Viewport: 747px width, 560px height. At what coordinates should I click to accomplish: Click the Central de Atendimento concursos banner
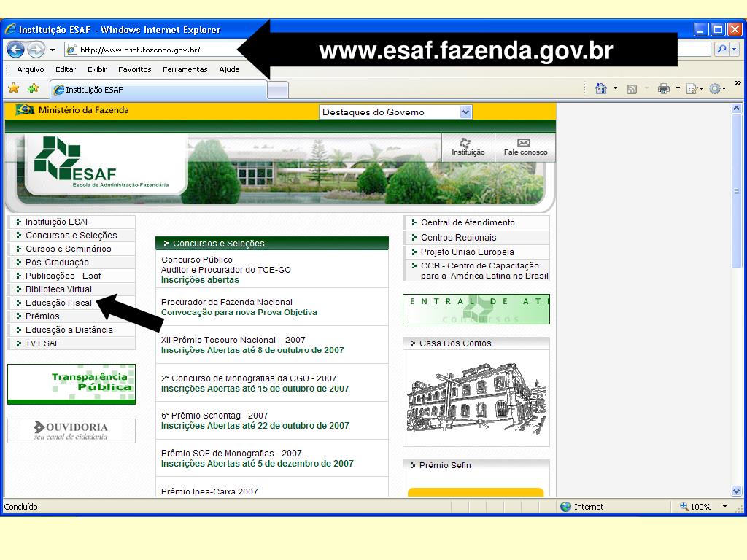click(x=476, y=309)
